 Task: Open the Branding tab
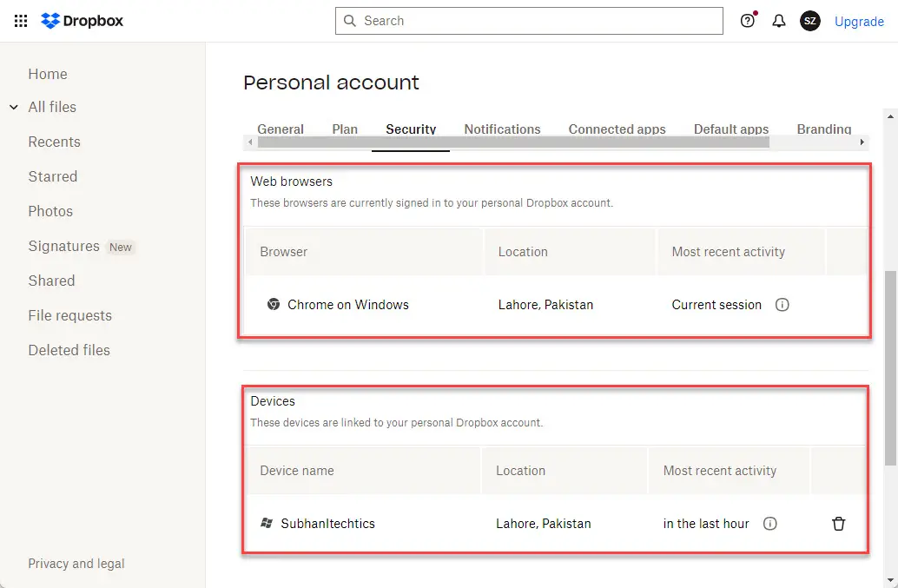[824, 129]
